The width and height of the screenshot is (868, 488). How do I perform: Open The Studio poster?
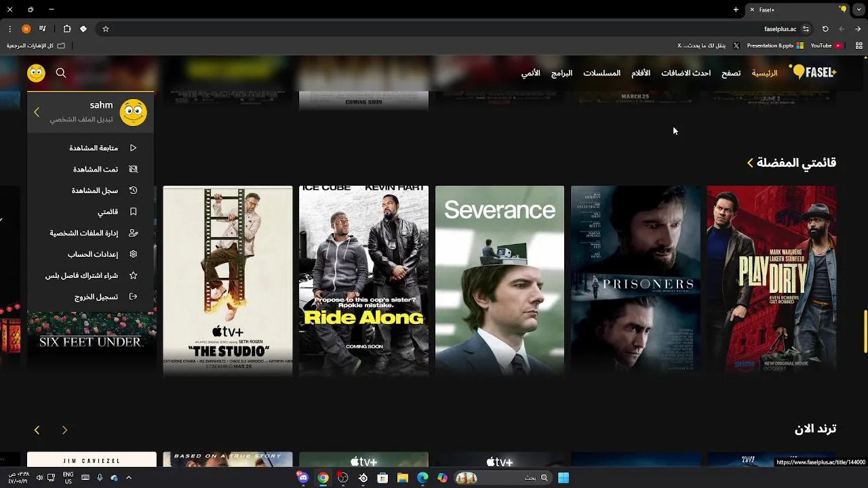pyautogui.click(x=228, y=281)
